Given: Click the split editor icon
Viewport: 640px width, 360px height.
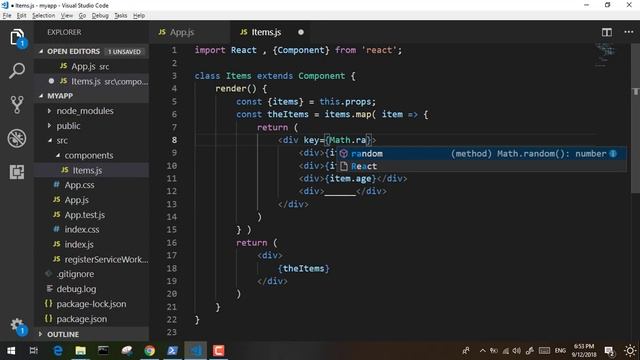Looking at the screenshot, I should (607, 32).
